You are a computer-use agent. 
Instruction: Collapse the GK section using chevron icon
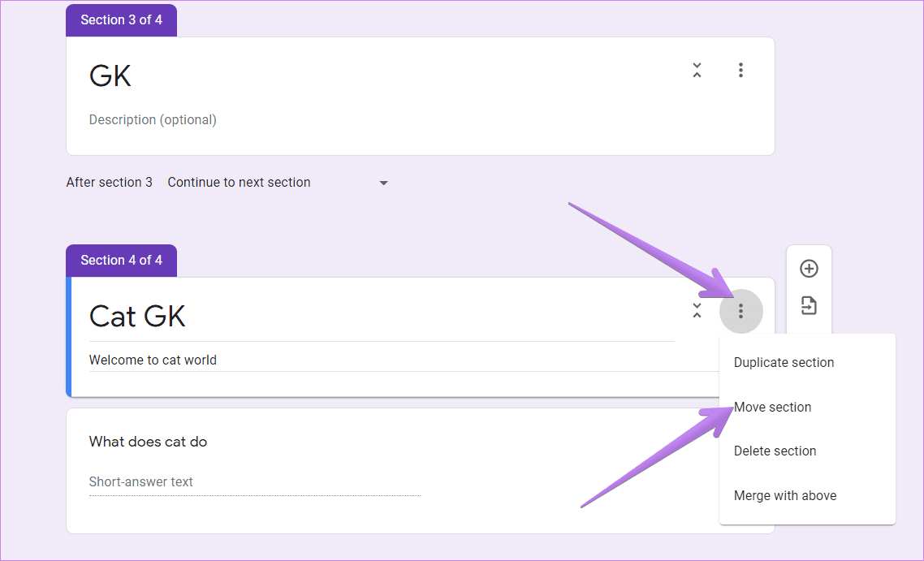[x=697, y=70]
